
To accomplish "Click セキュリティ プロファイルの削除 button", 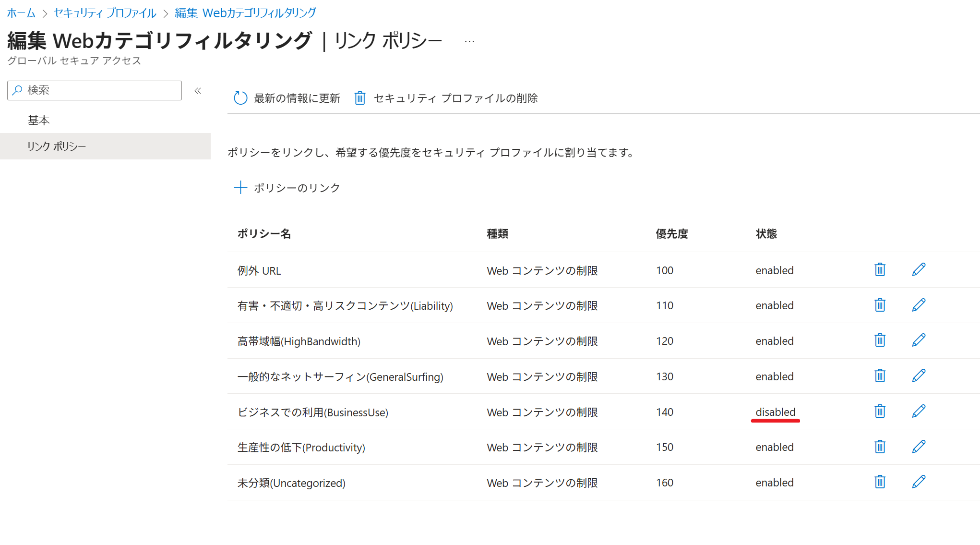I will coord(446,98).
